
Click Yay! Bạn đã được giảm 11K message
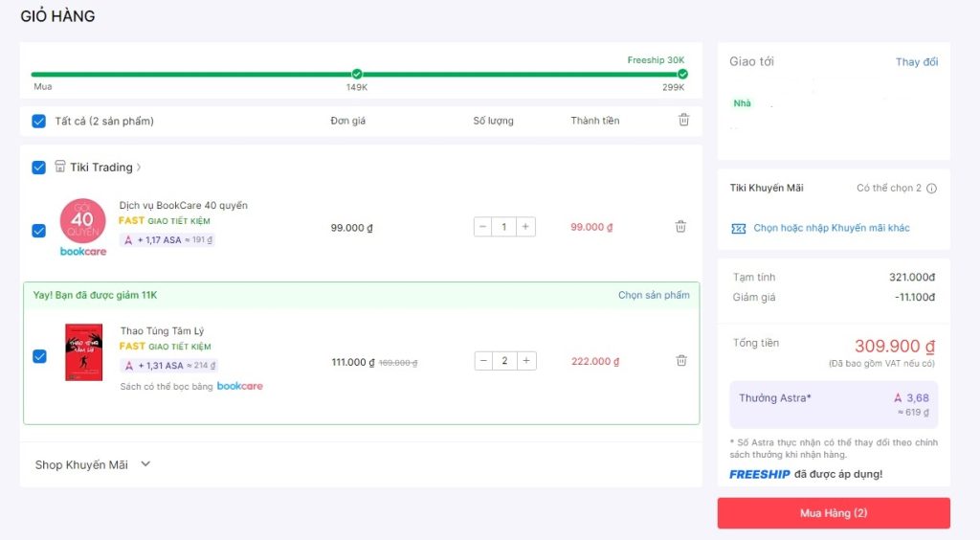tap(95, 295)
